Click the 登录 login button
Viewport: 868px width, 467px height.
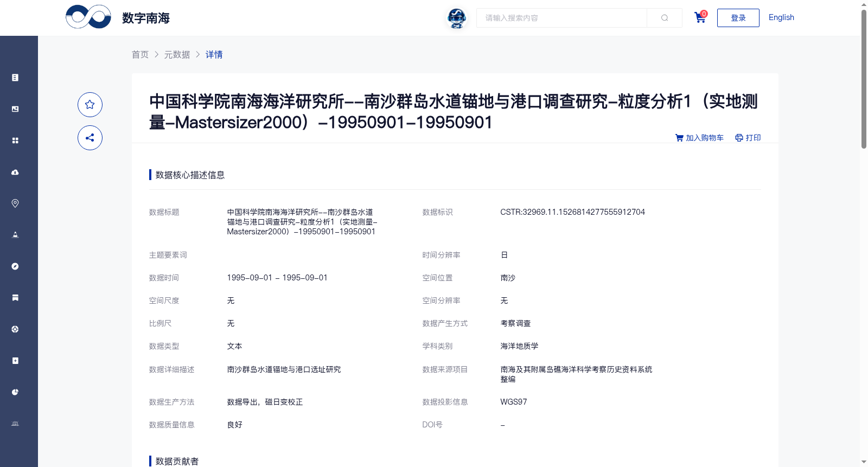[738, 18]
